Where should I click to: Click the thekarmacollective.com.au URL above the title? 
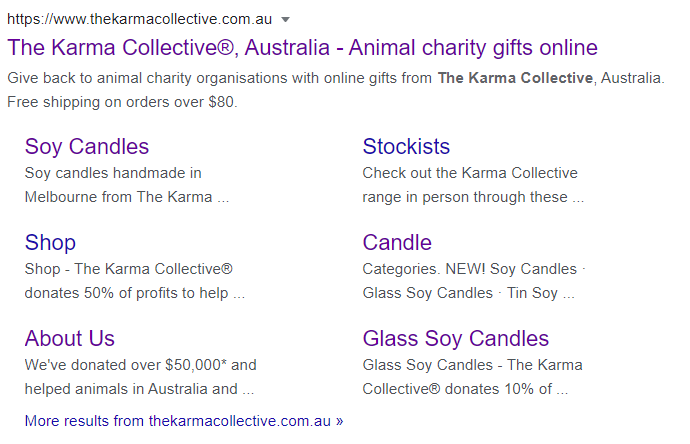tap(139, 19)
